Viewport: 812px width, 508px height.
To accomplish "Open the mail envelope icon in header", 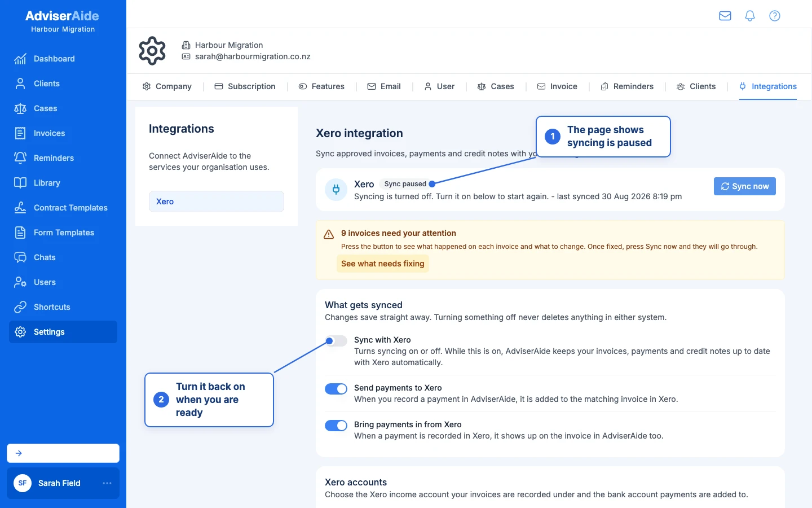I will pos(725,16).
